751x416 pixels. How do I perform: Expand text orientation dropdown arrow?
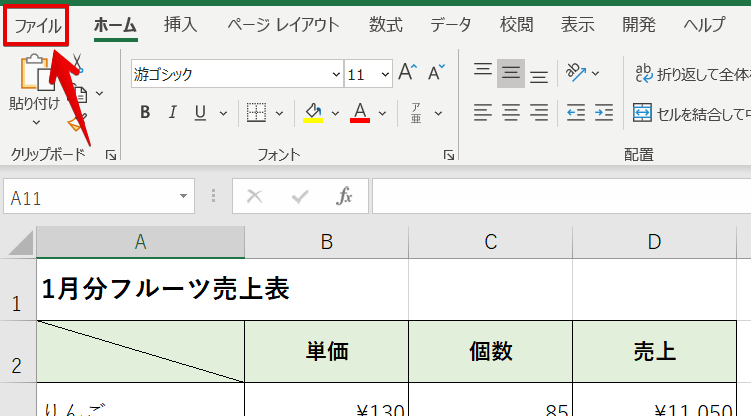(x=595, y=73)
